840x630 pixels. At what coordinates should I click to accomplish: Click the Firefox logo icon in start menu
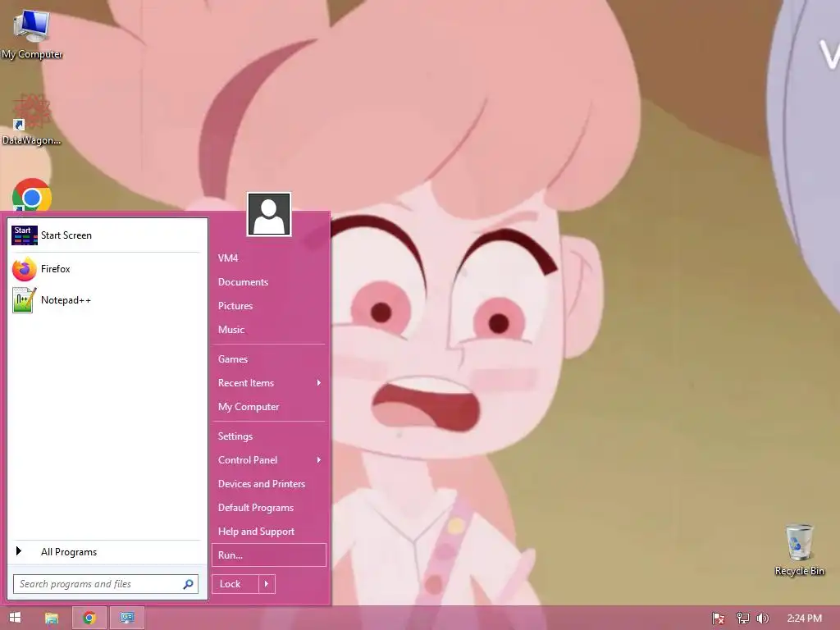[25, 269]
